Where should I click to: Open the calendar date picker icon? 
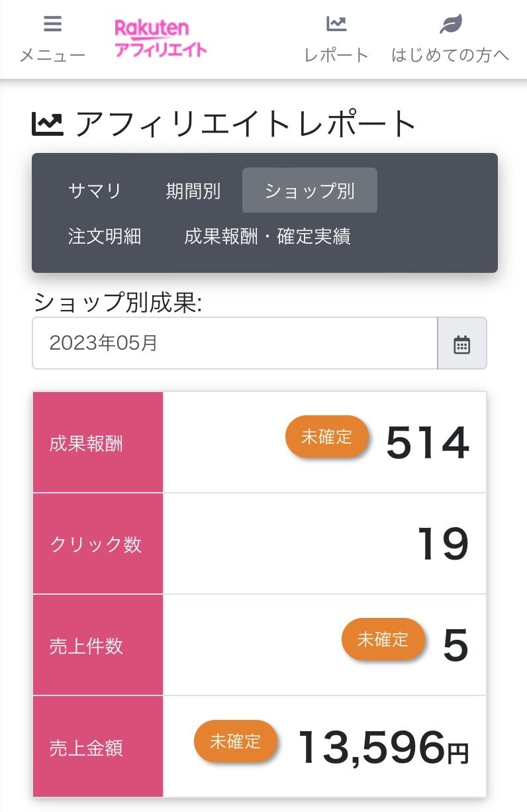461,344
